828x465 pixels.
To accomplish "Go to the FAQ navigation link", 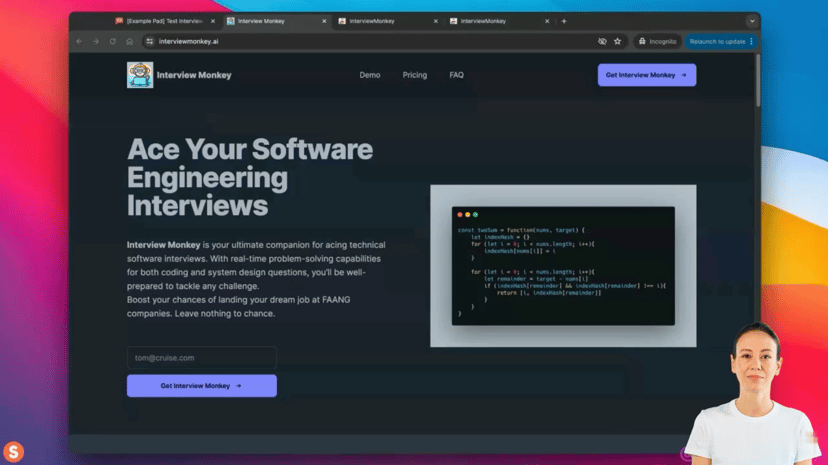I will (x=456, y=75).
